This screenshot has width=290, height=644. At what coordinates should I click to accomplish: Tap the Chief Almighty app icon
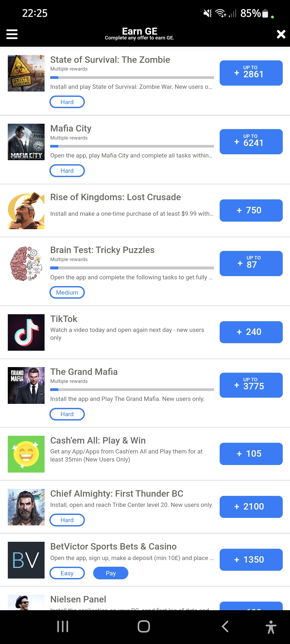(x=26, y=507)
